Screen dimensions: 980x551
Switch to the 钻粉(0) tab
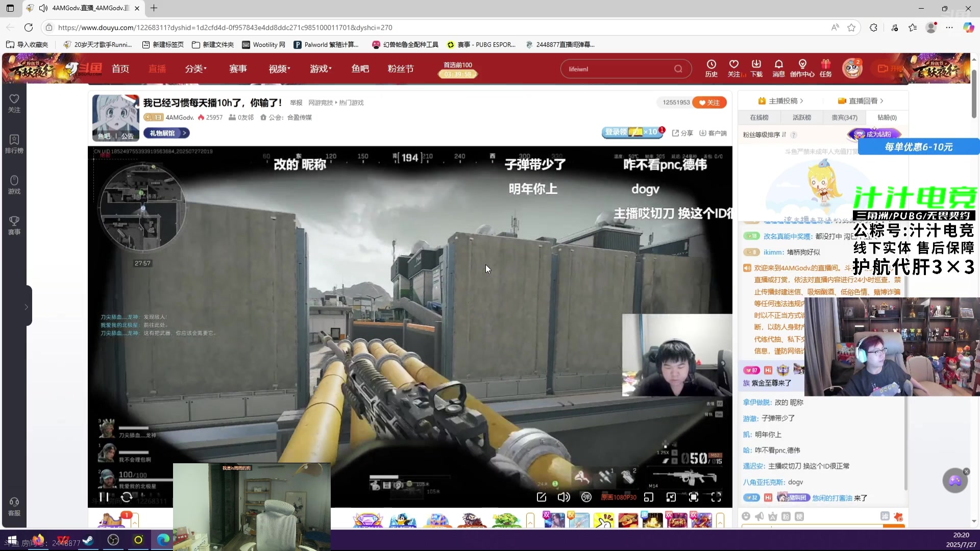(887, 117)
